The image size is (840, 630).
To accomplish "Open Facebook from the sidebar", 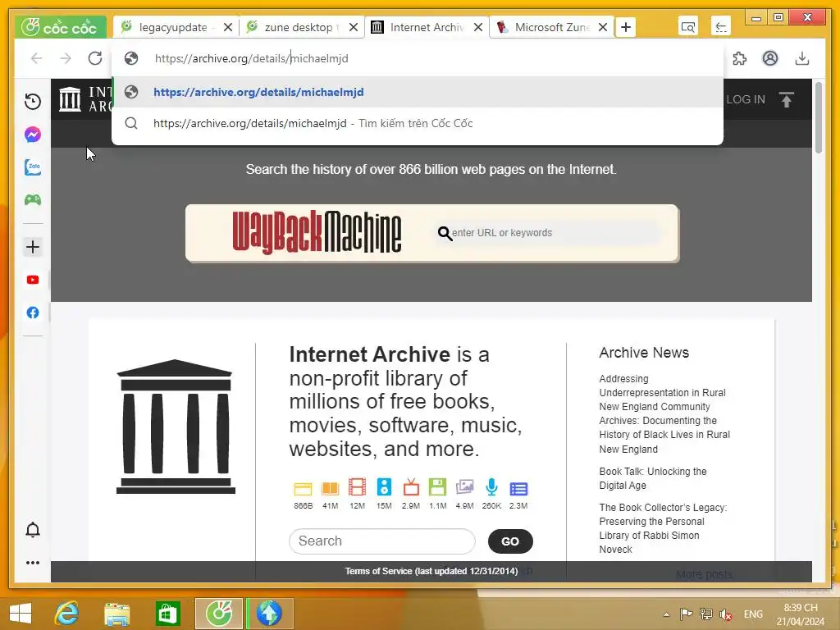I will pyautogui.click(x=33, y=313).
